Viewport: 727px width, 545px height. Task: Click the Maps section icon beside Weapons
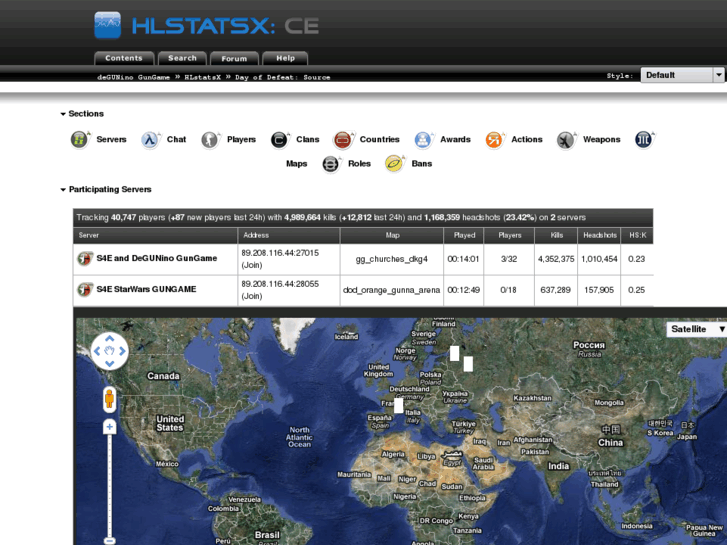pyautogui.click(x=644, y=139)
